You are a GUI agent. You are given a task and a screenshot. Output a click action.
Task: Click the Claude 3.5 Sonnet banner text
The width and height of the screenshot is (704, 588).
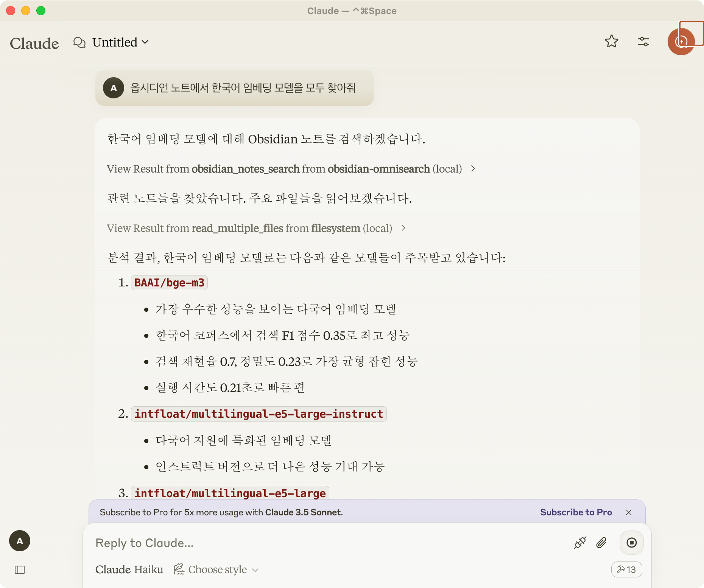304,512
